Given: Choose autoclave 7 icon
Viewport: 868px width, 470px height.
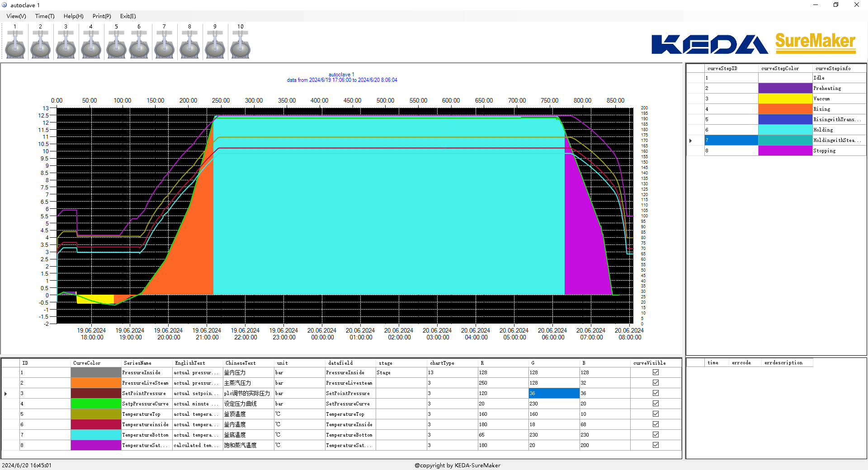Looking at the screenshot, I should click(x=165, y=46).
